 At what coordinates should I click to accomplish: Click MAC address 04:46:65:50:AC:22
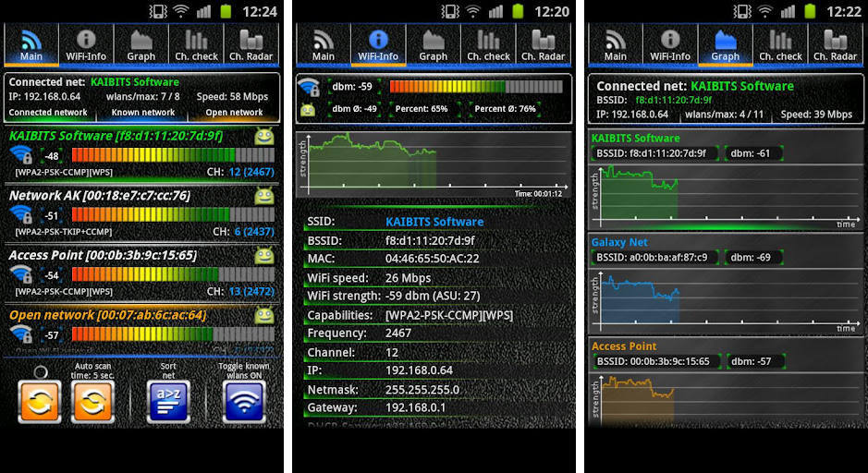point(433,259)
